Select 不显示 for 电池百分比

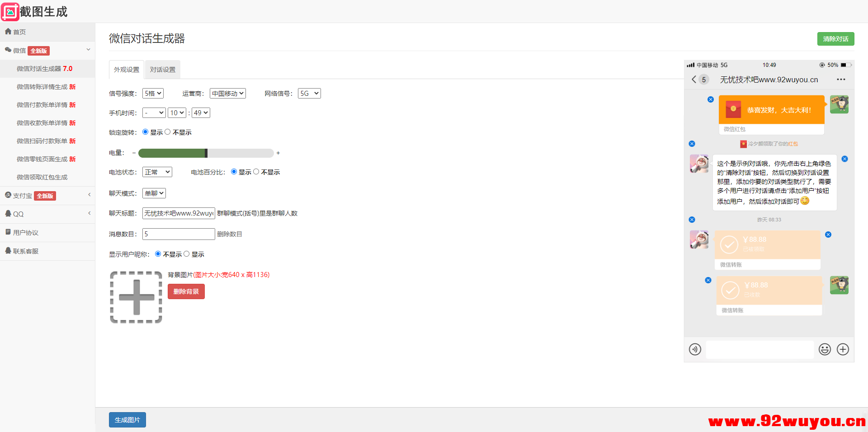(256, 172)
